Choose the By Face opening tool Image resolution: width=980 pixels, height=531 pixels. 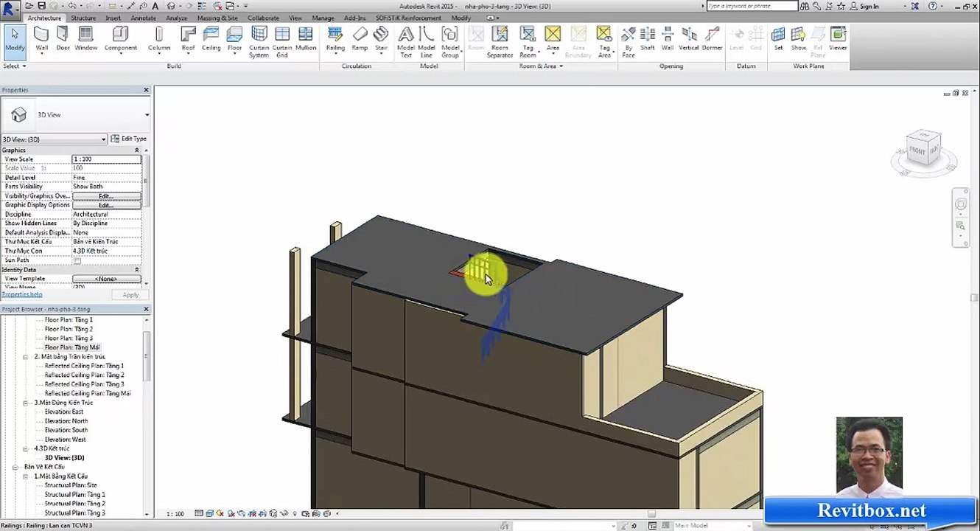pyautogui.click(x=628, y=43)
